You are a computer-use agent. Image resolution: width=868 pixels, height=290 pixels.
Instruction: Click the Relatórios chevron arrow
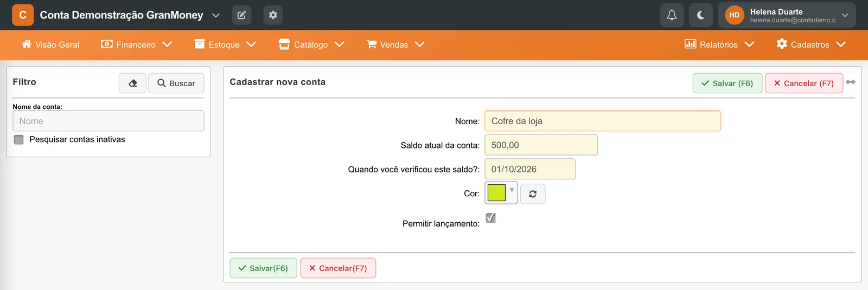tap(750, 44)
